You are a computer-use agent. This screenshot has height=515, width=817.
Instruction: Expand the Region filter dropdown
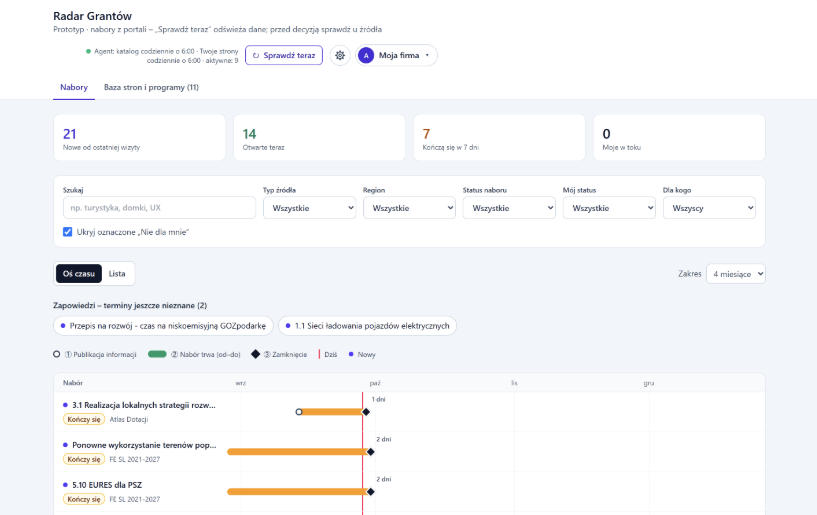(x=410, y=208)
